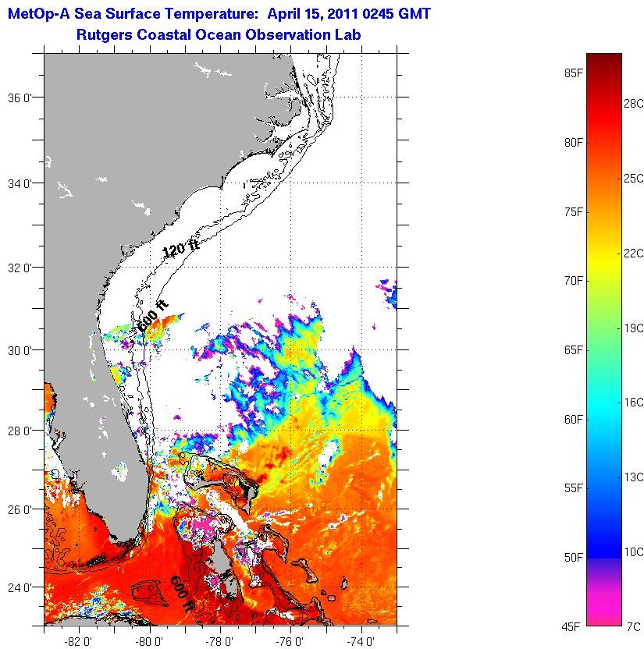This screenshot has height=649, width=644.
Task: Click the 85F colorbar label
Action: pyautogui.click(x=573, y=73)
